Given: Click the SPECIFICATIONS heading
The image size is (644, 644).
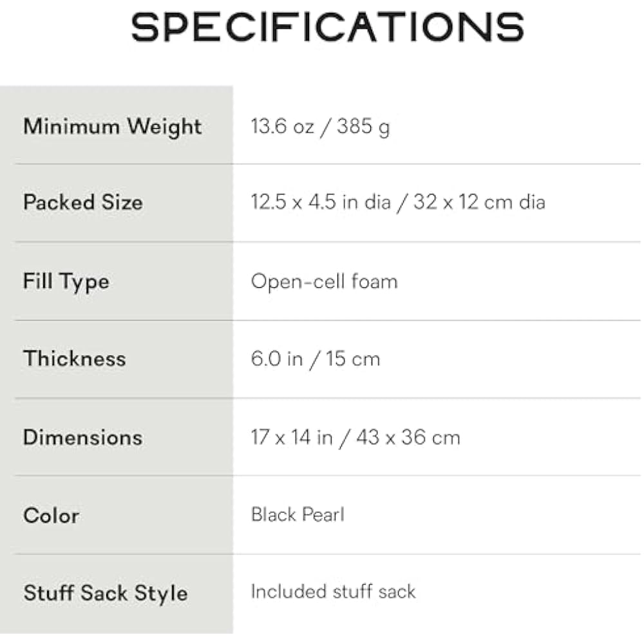Looking at the screenshot, I should point(327,28).
